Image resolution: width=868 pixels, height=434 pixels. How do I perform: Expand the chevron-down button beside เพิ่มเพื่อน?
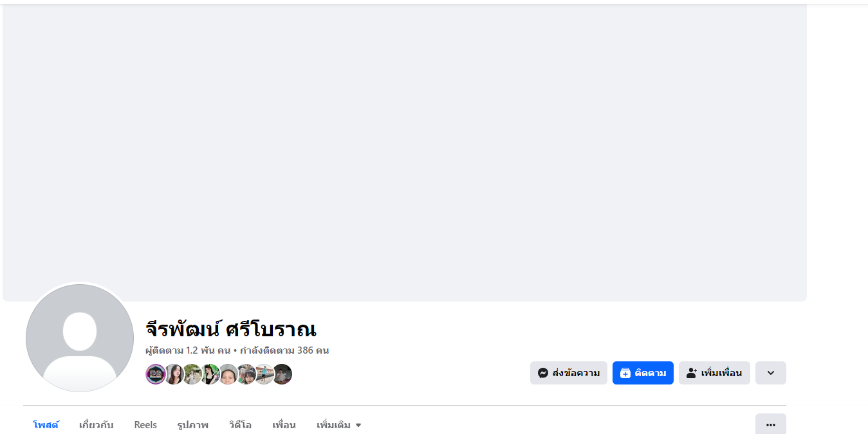[x=771, y=373]
